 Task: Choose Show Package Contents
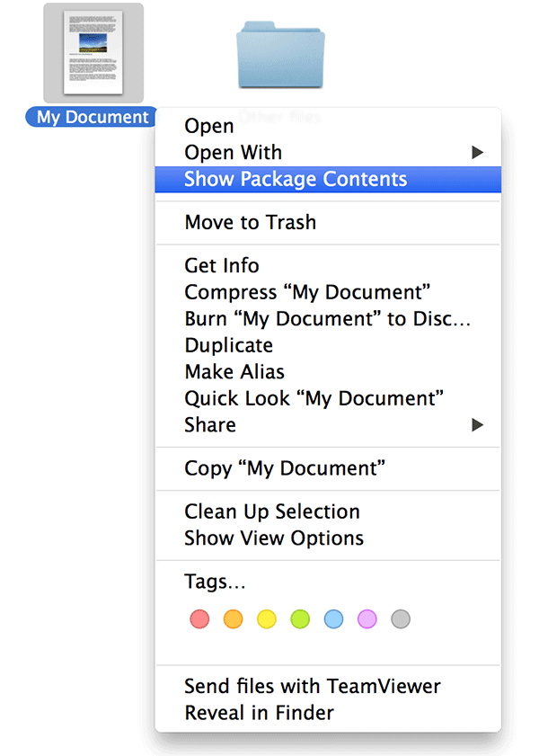[x=293, y=179]
